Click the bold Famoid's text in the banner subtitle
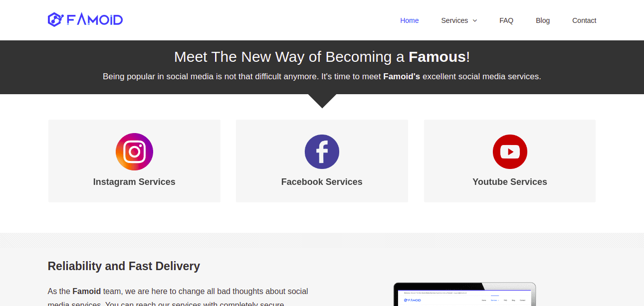 (402, 77)
